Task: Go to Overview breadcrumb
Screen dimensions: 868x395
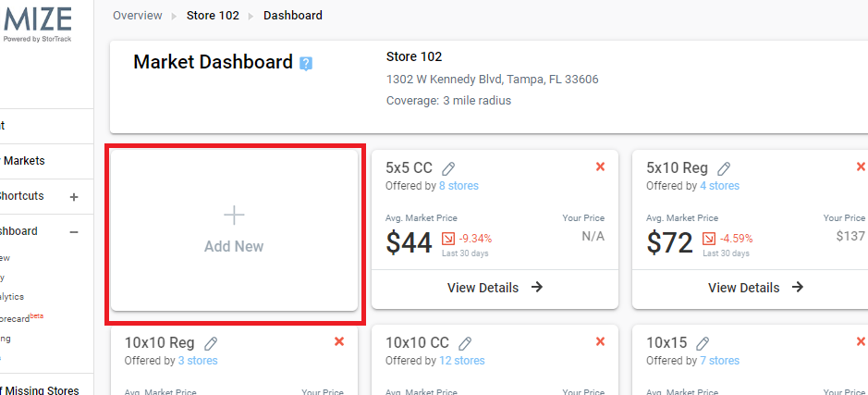Action: click(x=138, y=16)
